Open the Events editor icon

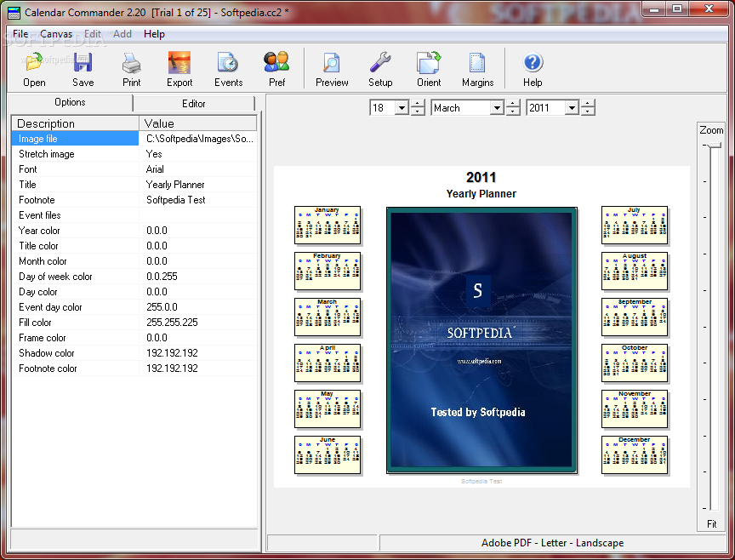228,70
